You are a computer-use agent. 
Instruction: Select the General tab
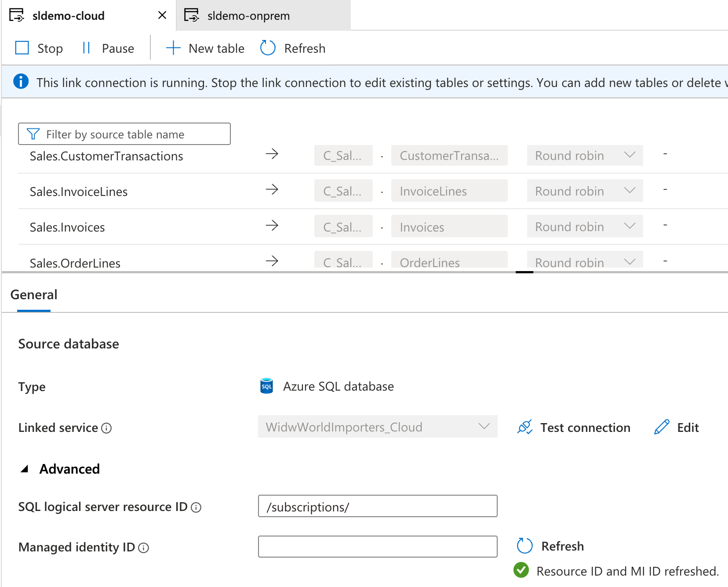click(34, 295)
